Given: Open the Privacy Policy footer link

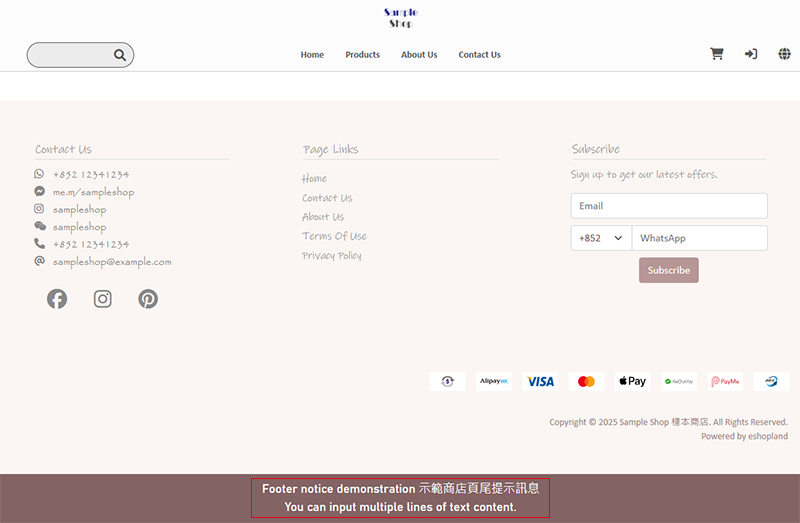Looking at the screenshot, I should point(332,256).
